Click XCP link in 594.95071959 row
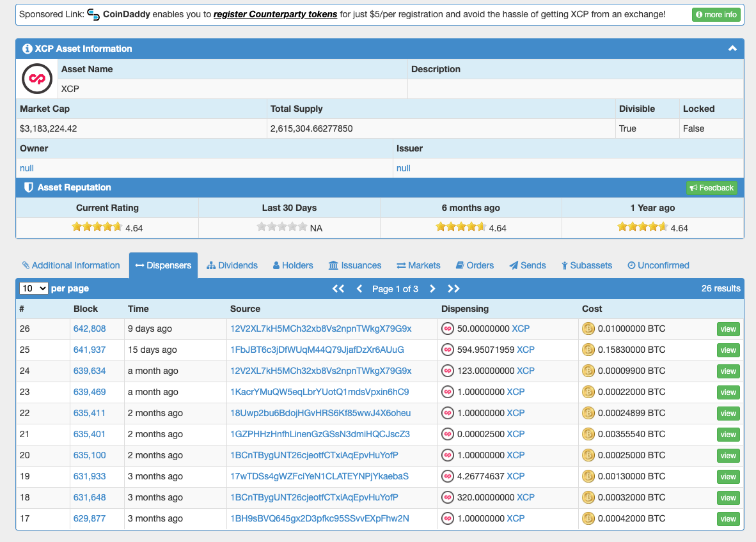This screenshot has height=542, width=756. (526, 350)
